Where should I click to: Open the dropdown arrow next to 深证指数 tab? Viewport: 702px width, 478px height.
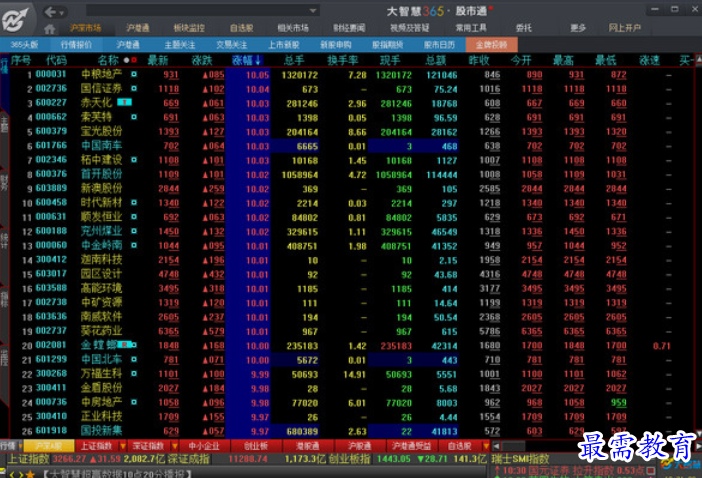tap(175, 446)
